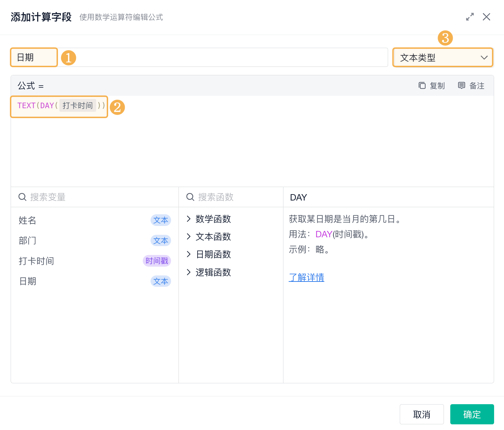504x430 pixels.
Task: Click the 备注 note icon
Action: [x=462, y=86]
